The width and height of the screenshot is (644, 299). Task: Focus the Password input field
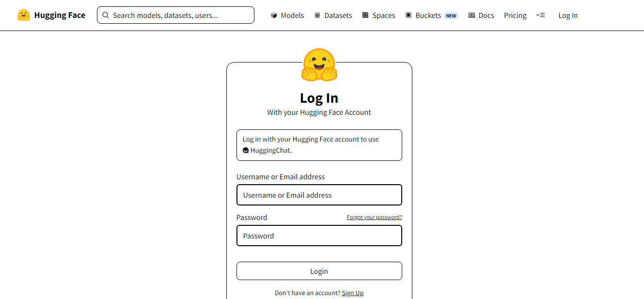click(319, 236)
